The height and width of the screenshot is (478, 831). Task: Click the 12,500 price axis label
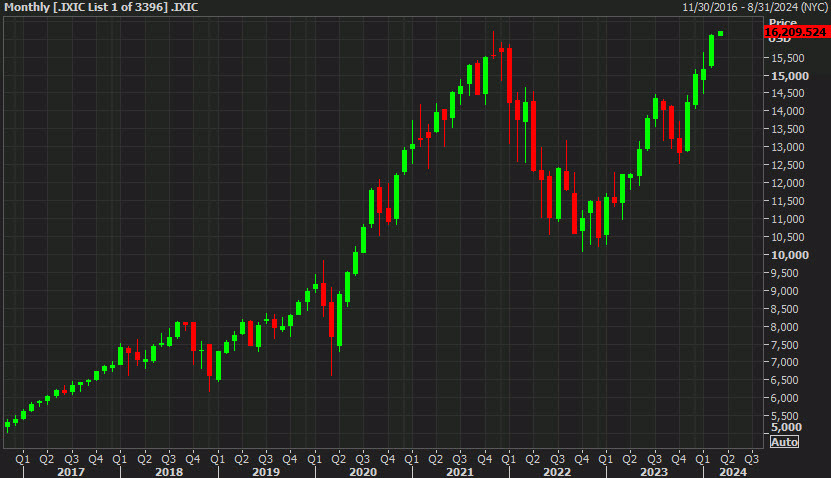(x=788, y=165)
